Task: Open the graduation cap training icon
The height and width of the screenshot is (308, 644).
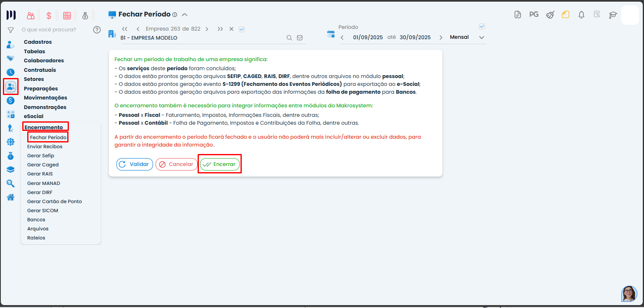Action: [x=613, y=15]
